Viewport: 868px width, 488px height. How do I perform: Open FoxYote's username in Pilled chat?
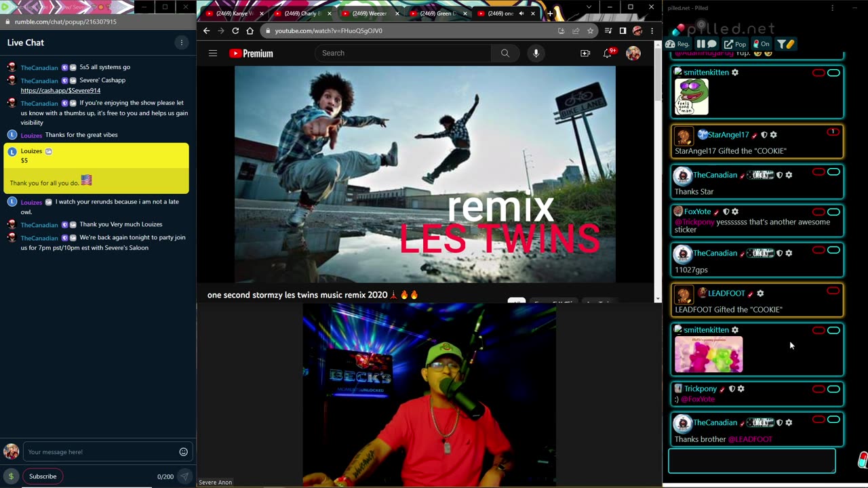click(x=698, y=211)
